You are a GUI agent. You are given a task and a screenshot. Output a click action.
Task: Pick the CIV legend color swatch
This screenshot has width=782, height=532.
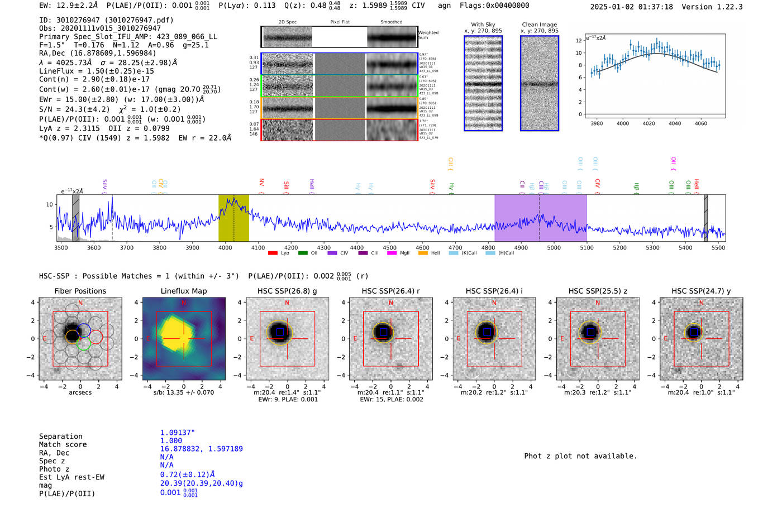point(332,253)
